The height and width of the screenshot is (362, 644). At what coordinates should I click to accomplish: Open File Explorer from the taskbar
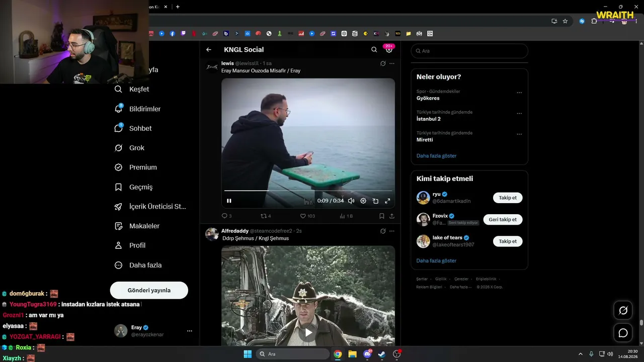click(352, 354)
